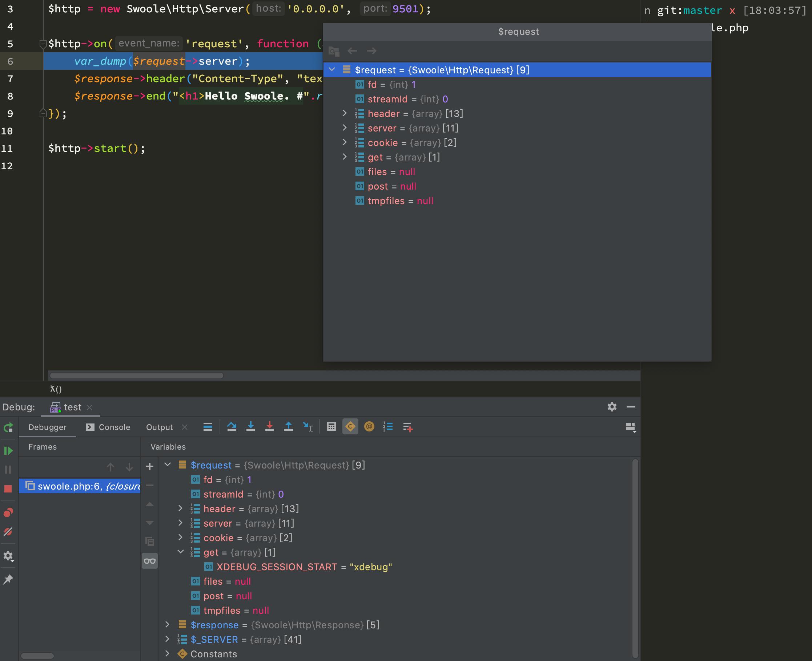Click the green Resume Program icon
Image resolution: width=812 pixels, height=661 pixels.
point(8,451)
